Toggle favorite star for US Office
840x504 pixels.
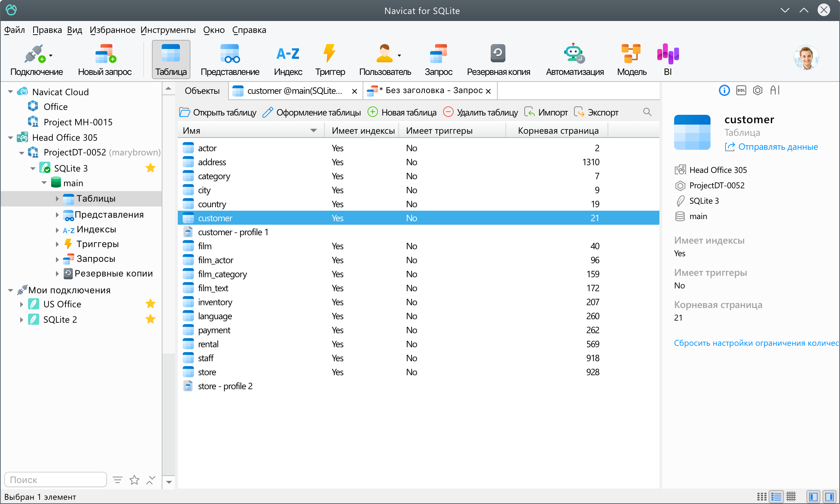tap(150, 303)
